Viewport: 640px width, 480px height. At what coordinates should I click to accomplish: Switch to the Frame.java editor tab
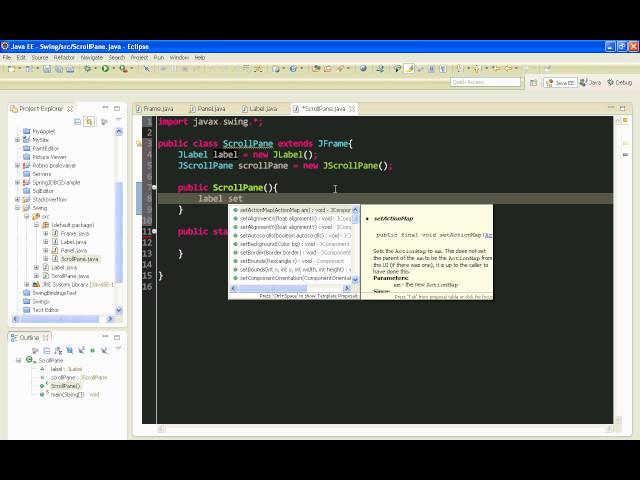point(155,109)
